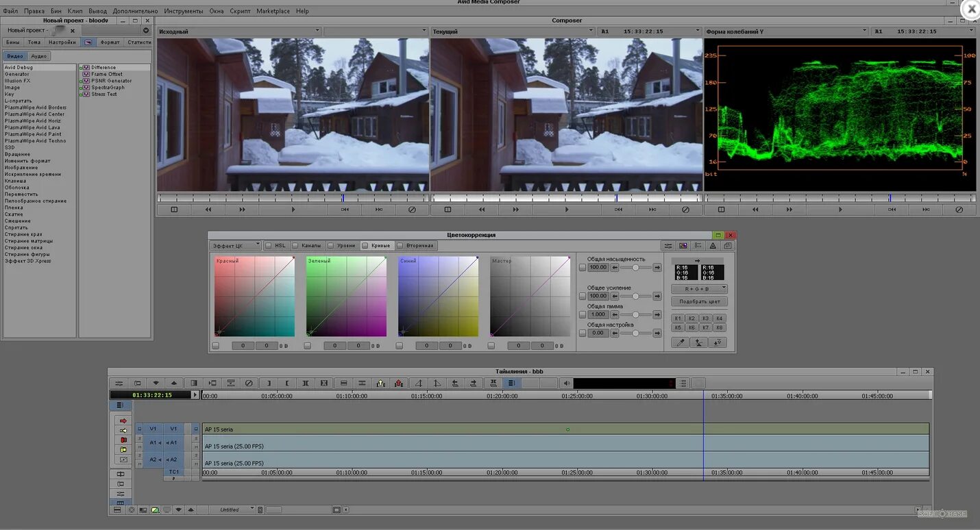The height and width of the screenshot is (530, 980).
Task: Enable the Каналы tab checkbox
Action: click(x=295, y=245)
